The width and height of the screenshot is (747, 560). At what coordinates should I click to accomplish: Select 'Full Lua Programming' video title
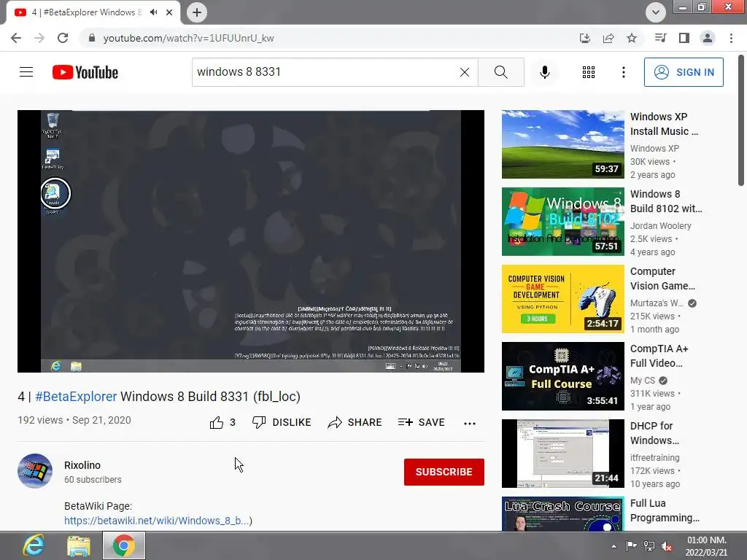click(x=665, y=510)
